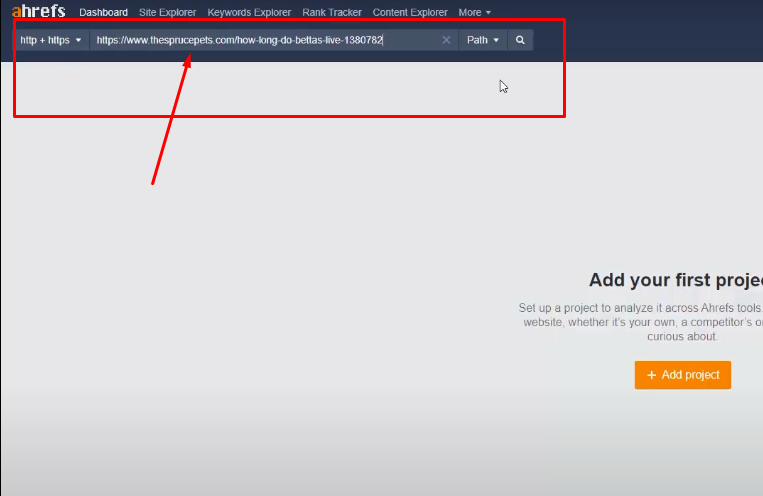Open the Path mode dropdown

click(483, 40)
